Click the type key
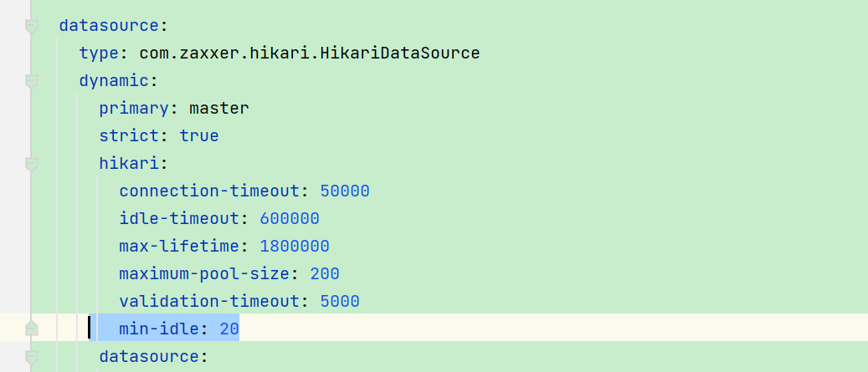Screen dimensions: 868x372 [99, 54]
